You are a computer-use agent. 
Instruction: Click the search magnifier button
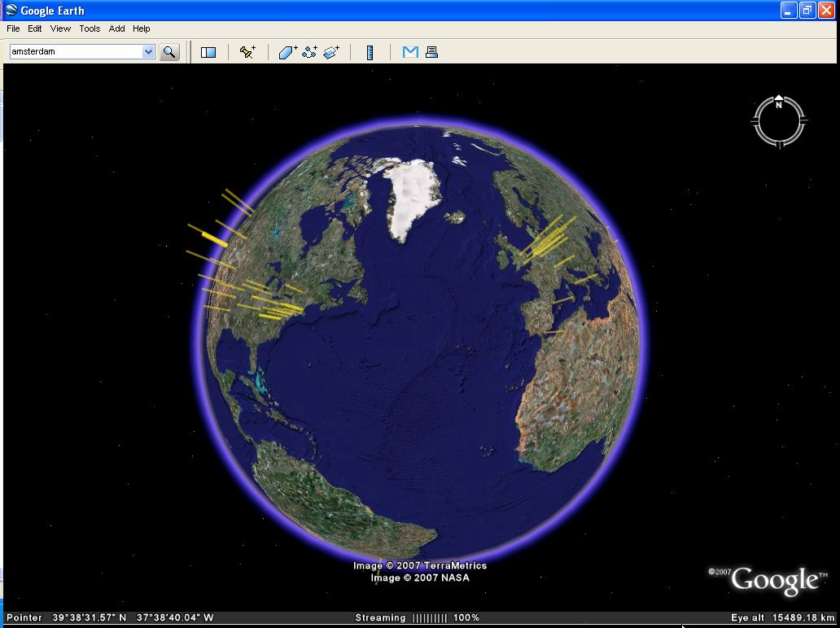point(169,52)
